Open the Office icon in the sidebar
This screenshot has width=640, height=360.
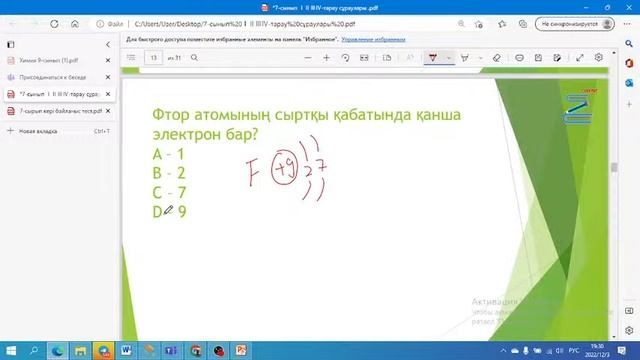[x=629, y=63]
